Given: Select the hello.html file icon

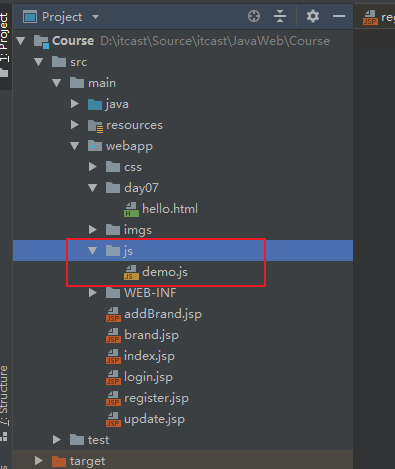Looking at the screenshot, I should (131, 209).
